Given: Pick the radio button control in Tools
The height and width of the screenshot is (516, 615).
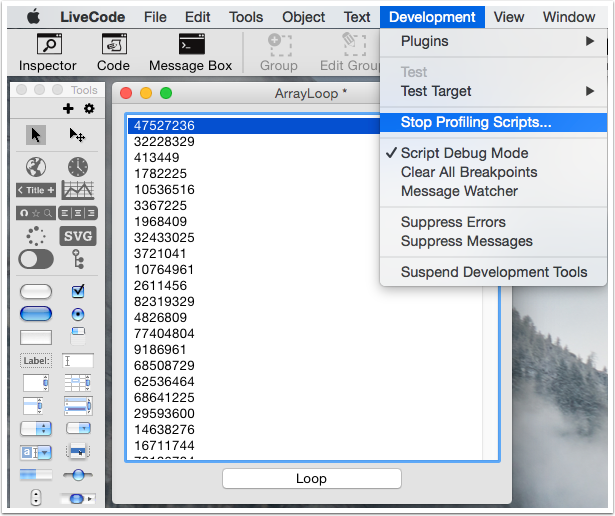Looking at the screenshot, I should 78,314.
